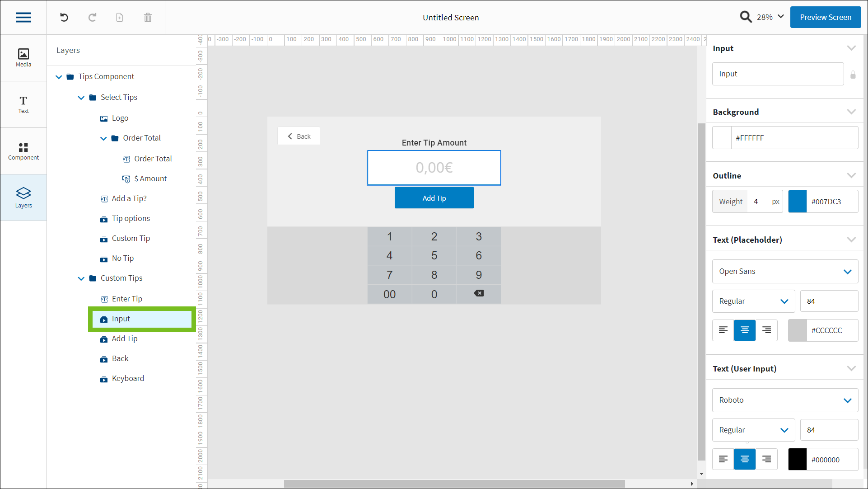The image size is (868, 489).
Task: Open the Open Sans font dropdown
Action: tap(785, 271)
